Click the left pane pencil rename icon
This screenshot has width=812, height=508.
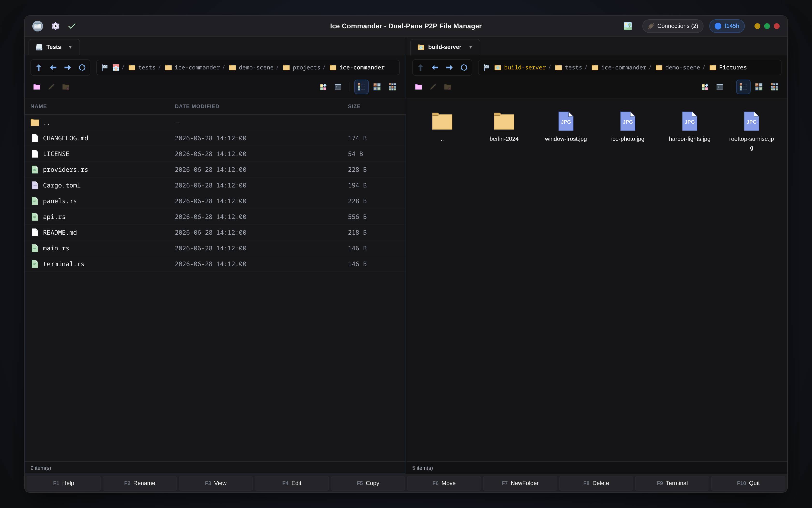point(51,87)
